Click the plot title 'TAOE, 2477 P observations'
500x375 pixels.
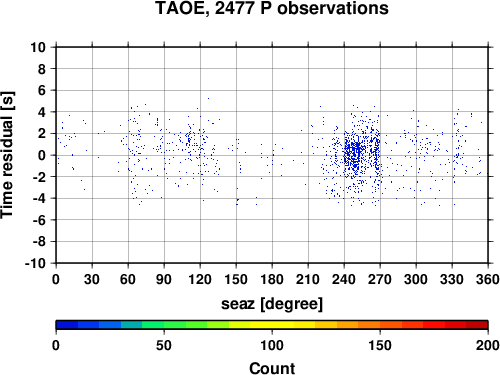coord(272,8)
